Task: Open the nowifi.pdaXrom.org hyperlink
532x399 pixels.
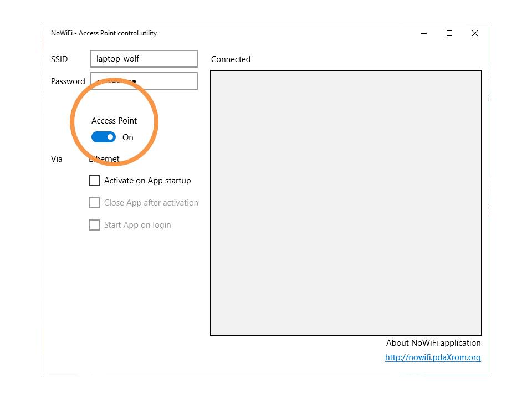Action: (x=433, y=357)
